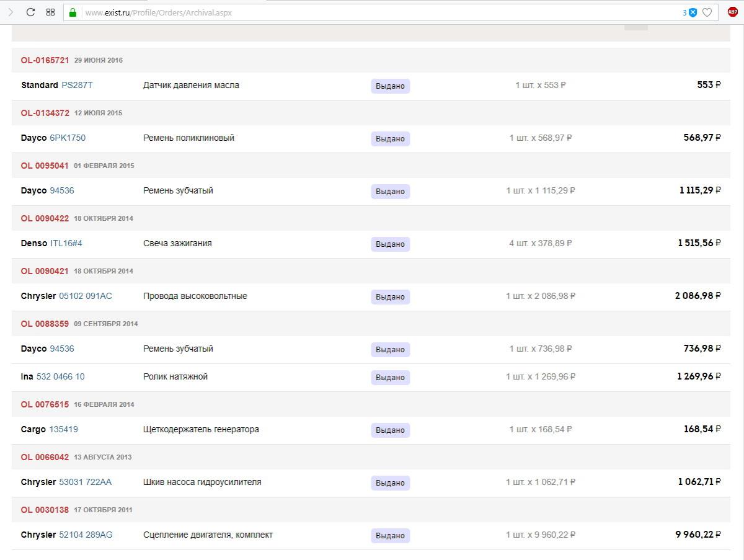Click Выдано status for Сцепление двигателя
This screenshot has height=560, width=744.
point(391,536)
